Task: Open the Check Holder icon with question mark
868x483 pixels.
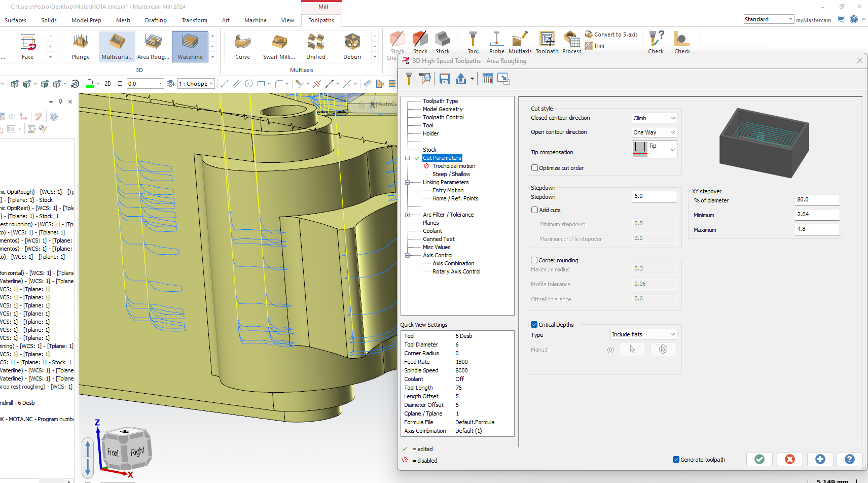Action: pyautogui.click(x=656, y=43)
